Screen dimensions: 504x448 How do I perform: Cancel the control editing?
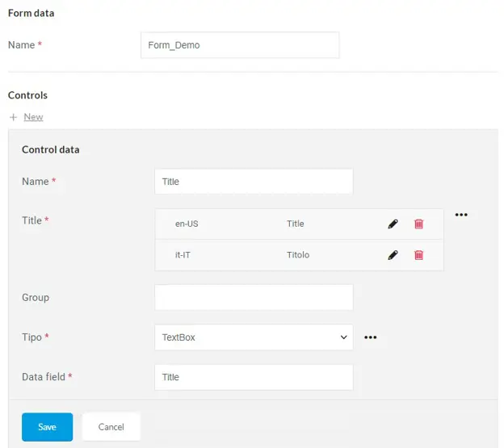[x=111, y=427]
